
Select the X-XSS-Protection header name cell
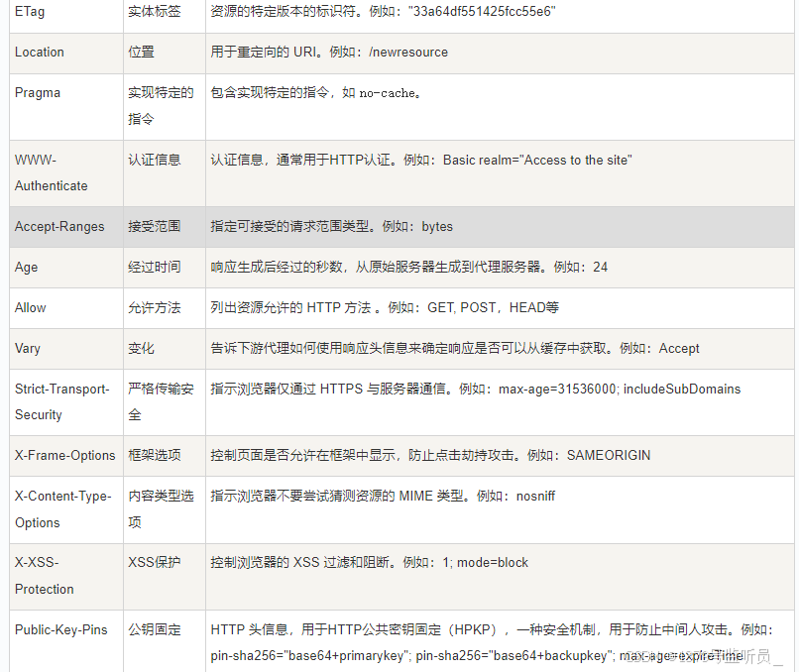click(66, 577)
